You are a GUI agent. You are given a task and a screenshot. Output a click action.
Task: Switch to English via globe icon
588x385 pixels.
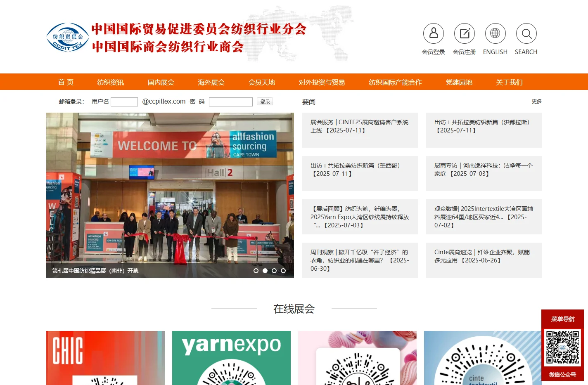(495, 33)
